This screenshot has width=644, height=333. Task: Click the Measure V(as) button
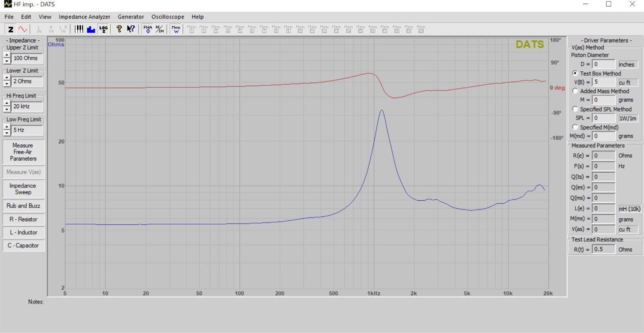[23, 172]
